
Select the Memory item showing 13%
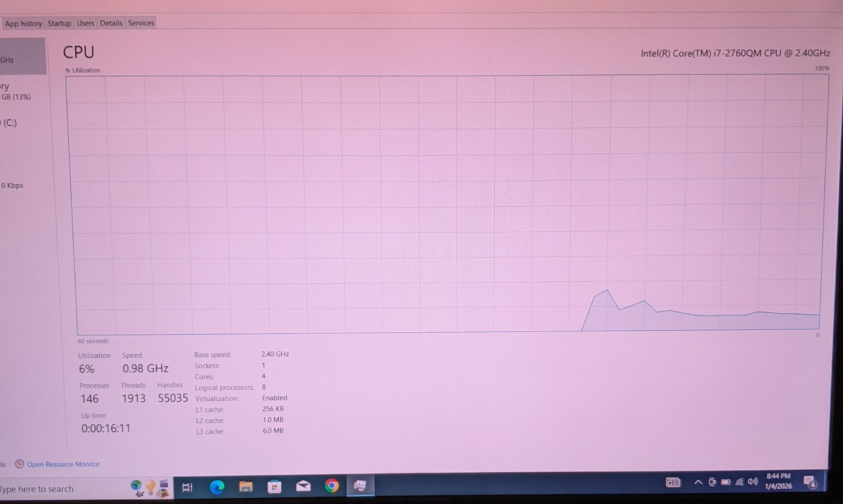(x=23, y=92)
